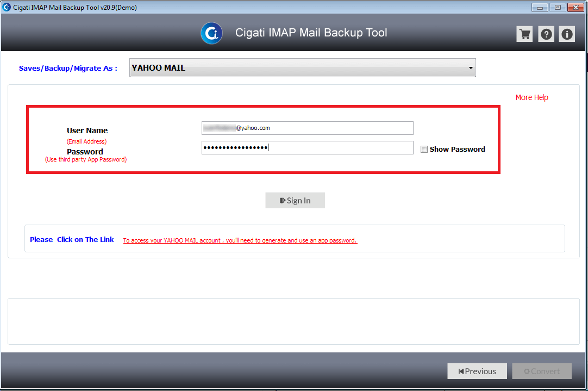Screen dimensions: 588x391
Task: Click the 'Saves/Backup/Migrate As :' label
Action: pyautogui.click(x=68, y=69)
